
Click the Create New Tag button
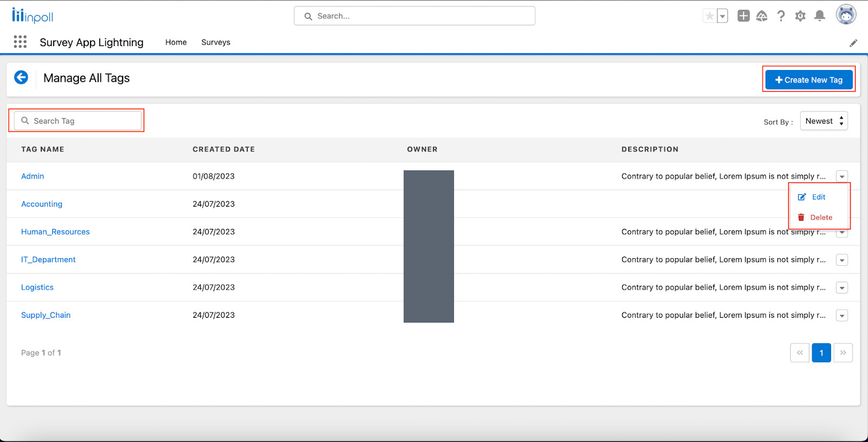809,80
